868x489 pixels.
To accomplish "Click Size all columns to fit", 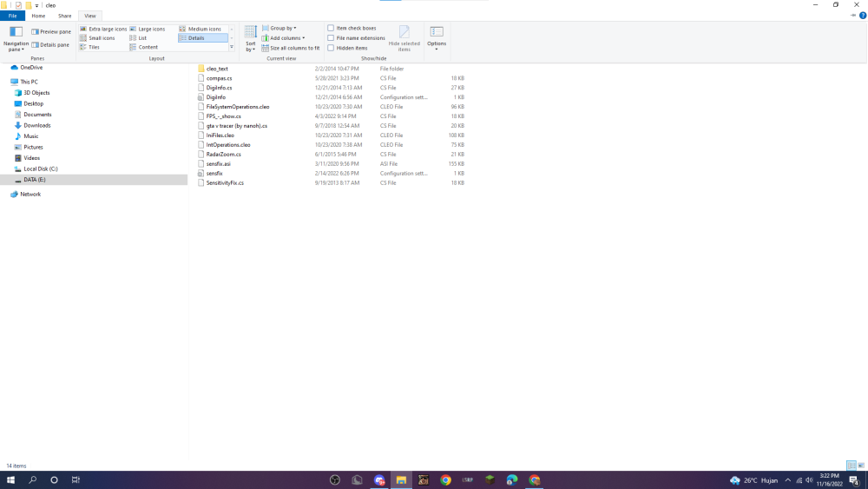I will click(x=291, y=48).
